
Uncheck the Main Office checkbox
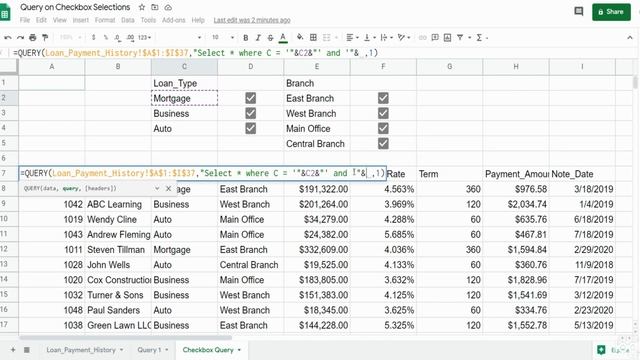point(383,128)
